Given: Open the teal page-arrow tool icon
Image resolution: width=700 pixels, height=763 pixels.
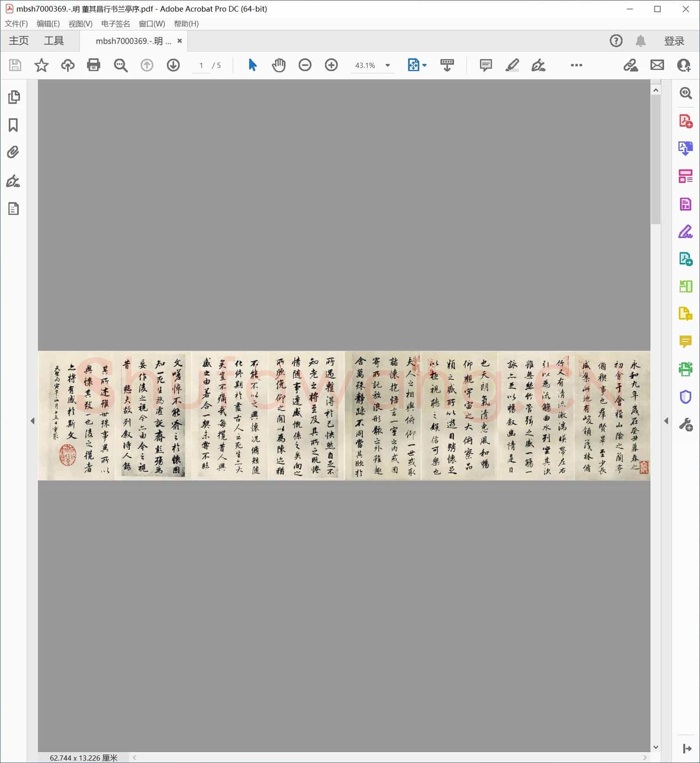Looking at the screenshot, I should point(686,259).
